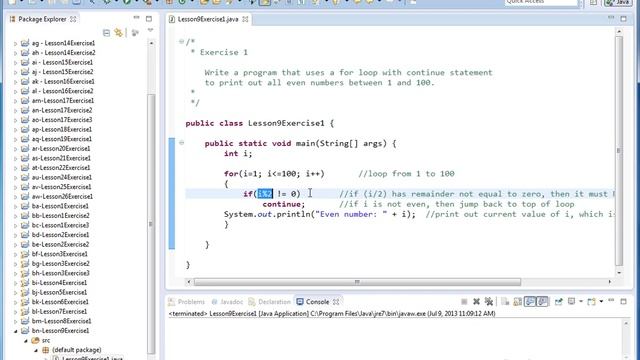Screen dimensions: 640x360
Task: Select ar-Lesson20Exercise1 project
Action: tap(61, 149)
